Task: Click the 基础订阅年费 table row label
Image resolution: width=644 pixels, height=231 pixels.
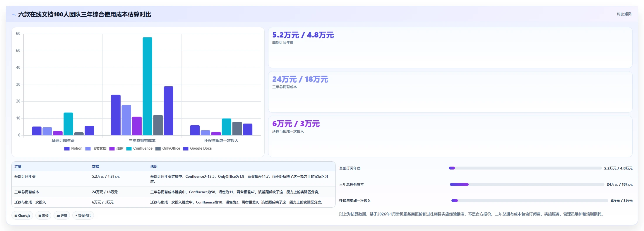Action: click(x=25, y=177)
